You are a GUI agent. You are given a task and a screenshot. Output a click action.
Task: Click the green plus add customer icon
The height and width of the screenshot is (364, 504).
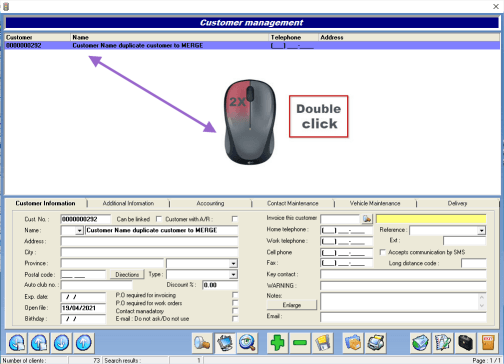tap(277, 343)
